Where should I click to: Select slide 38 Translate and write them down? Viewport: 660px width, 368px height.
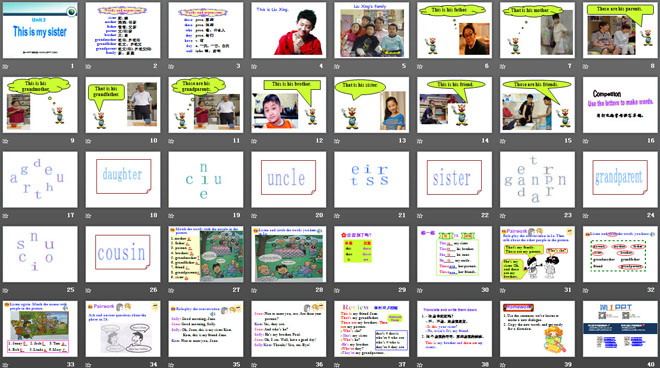pyautogui.click(x=455, y=328)
